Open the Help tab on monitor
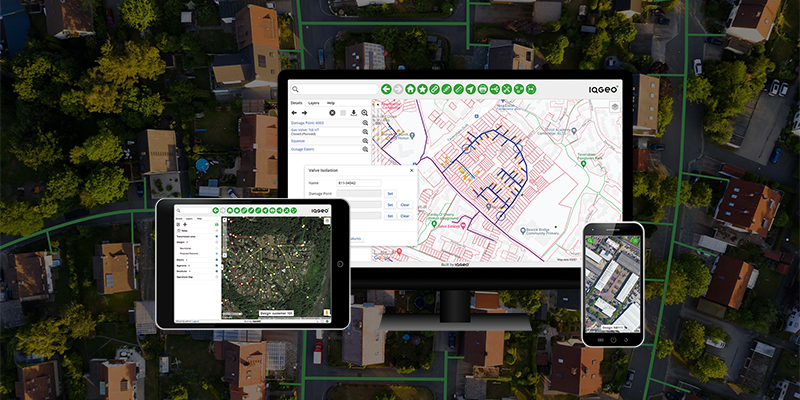 (331, 103)
